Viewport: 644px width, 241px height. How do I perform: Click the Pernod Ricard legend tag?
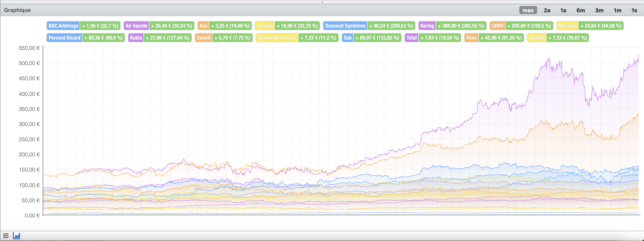[64, 38]
